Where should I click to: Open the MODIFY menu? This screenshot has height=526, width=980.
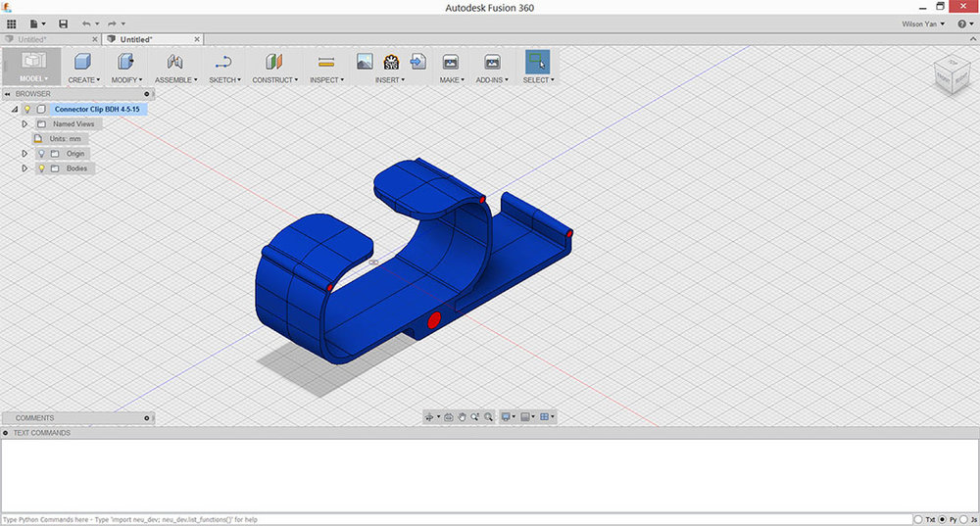[126, 80]
